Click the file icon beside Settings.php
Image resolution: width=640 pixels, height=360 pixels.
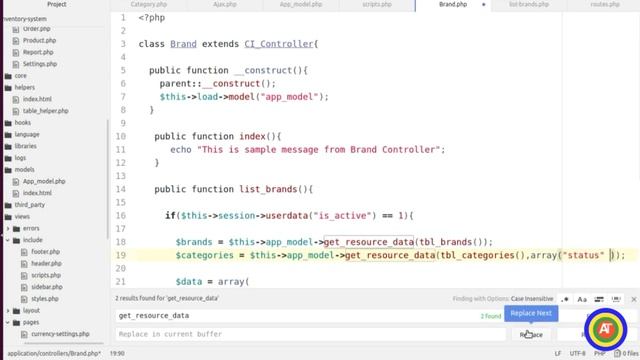coord(16,64)
